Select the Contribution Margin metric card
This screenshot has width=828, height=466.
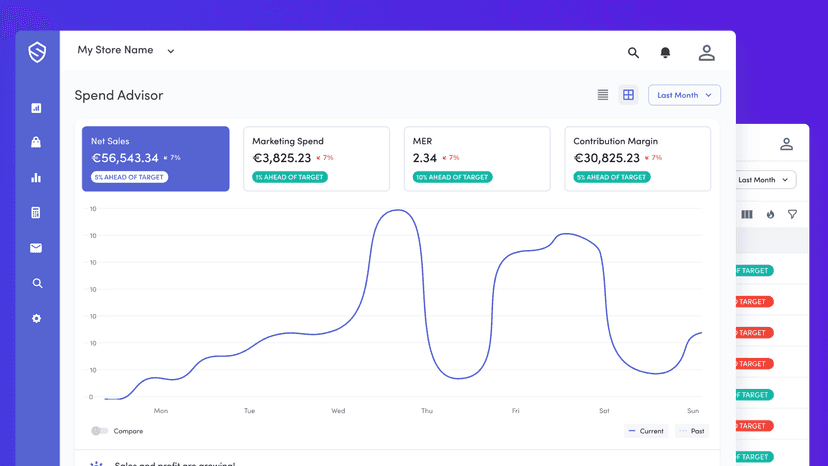[637, 159]
